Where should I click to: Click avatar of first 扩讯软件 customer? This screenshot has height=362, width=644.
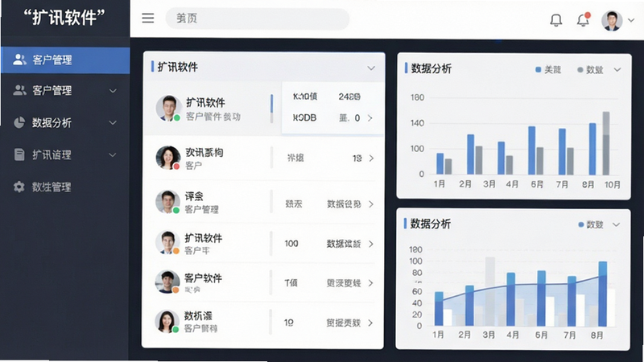(168, 108)
